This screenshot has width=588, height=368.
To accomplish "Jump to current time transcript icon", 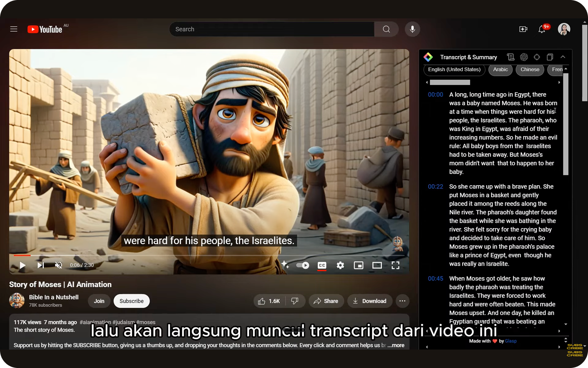I will 510,57.
